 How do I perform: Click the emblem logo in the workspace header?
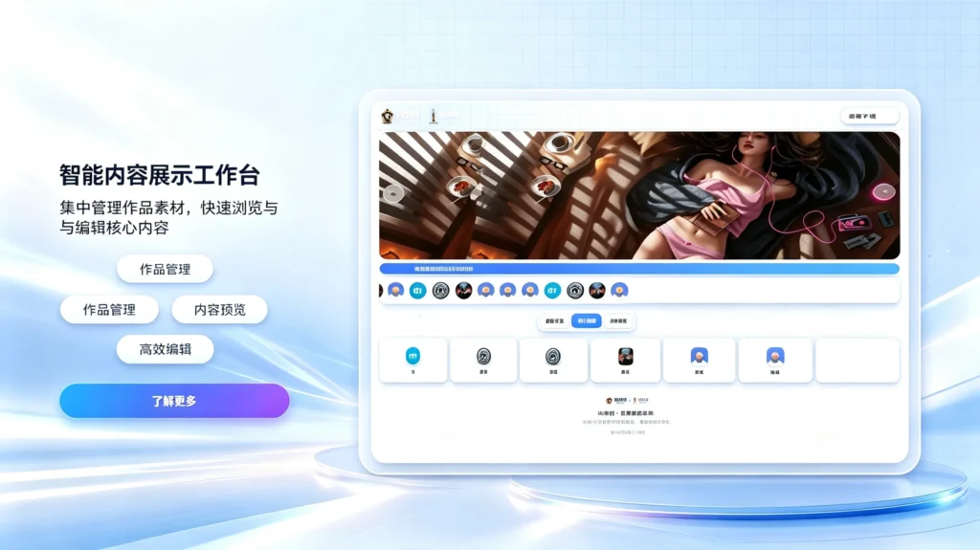pos(388,116)
